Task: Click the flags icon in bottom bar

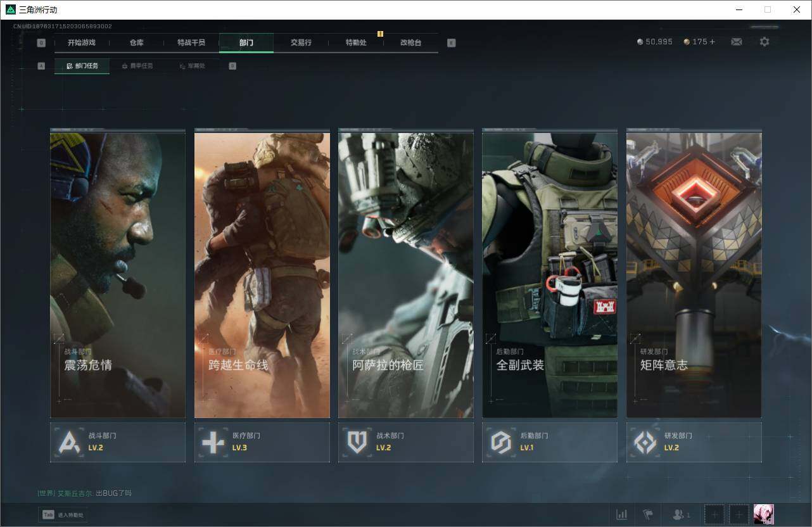Action: pyautogui.click(x=647, y=514)
